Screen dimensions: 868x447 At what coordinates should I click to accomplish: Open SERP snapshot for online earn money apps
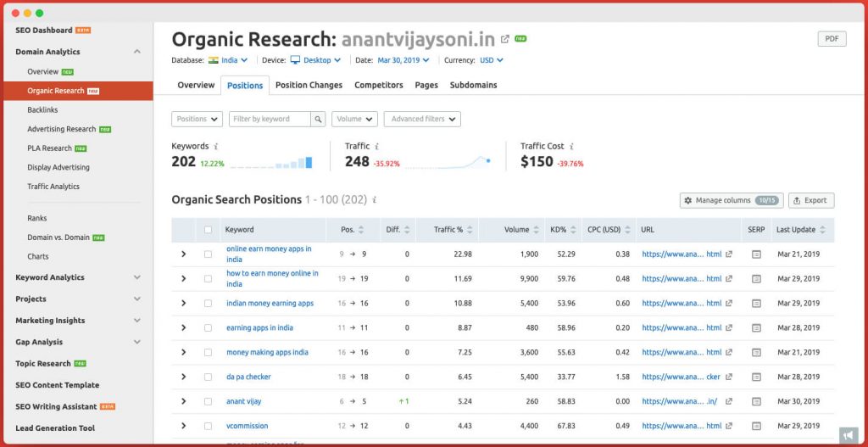tap(756, 254)
